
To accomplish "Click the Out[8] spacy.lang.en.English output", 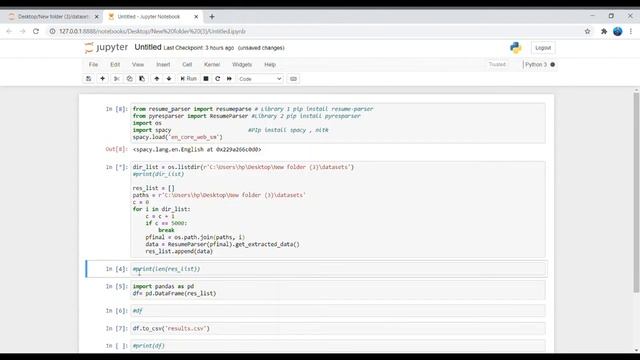I will coord(197,149).
